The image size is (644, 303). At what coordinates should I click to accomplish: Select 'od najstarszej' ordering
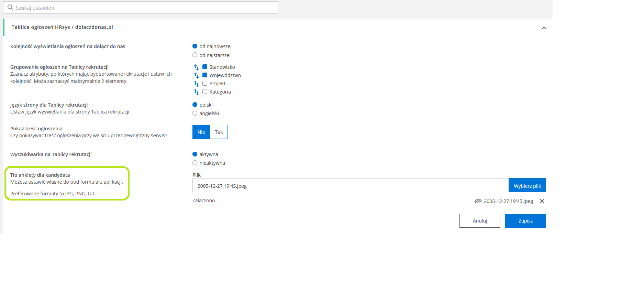click(x=195, y=55)
